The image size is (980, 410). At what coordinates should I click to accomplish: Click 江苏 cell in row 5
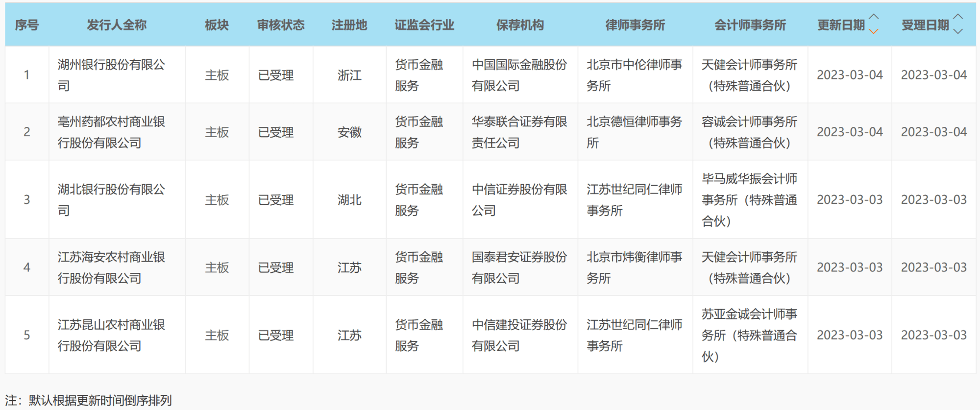349,335
